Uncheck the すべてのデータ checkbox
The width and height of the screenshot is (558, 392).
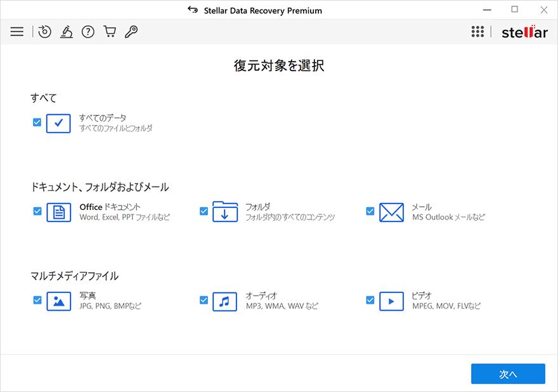pos(37,122)
